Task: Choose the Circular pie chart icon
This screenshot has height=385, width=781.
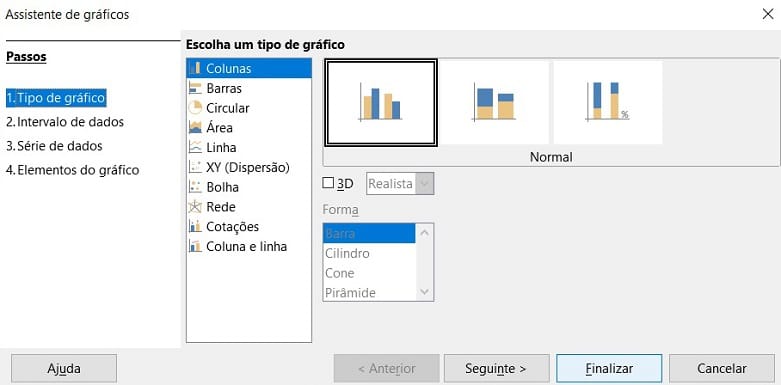Action: tap(195, 108)
